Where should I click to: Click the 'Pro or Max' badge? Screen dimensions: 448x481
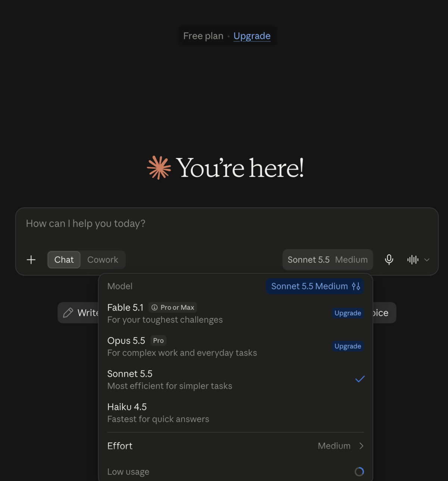tap(173, 308)
